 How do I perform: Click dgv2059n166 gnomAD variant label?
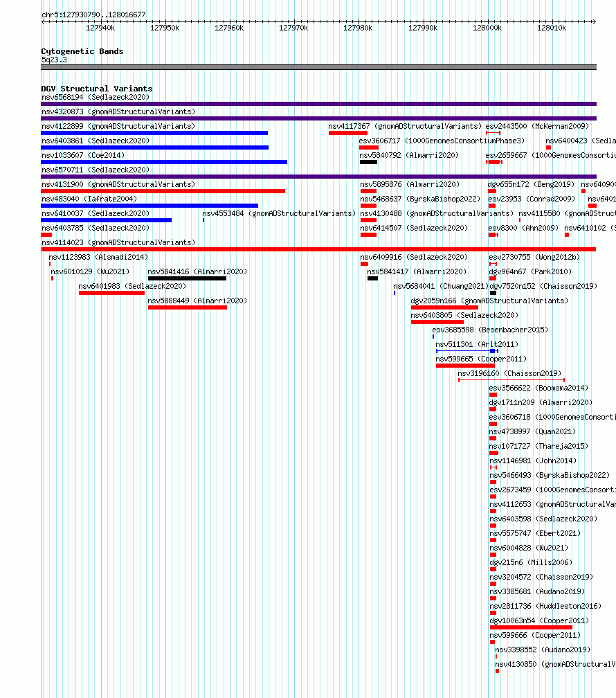click(489, 301)
